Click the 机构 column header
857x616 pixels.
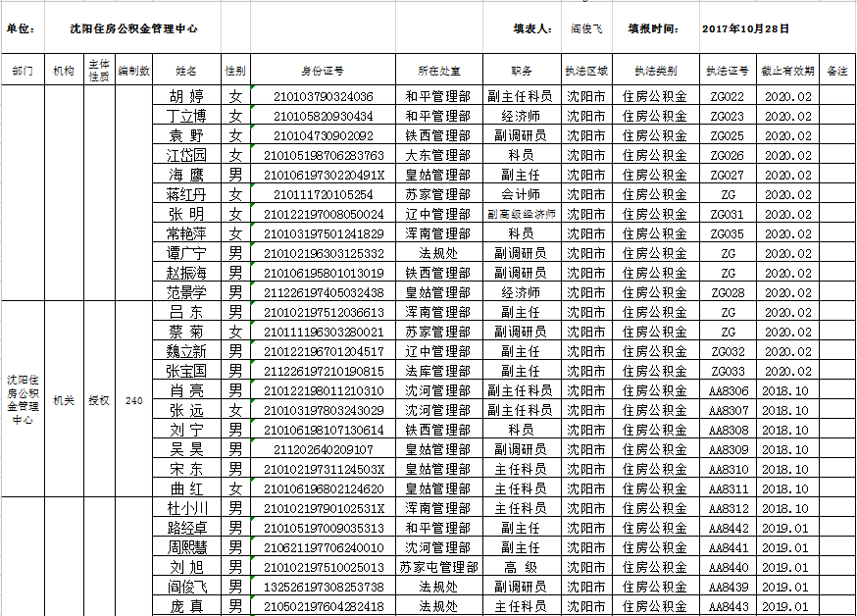[64, 71]
